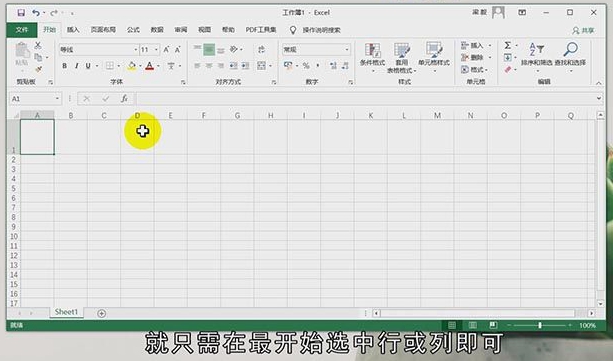Increase font size with larger A

click(x=166, y=50)
